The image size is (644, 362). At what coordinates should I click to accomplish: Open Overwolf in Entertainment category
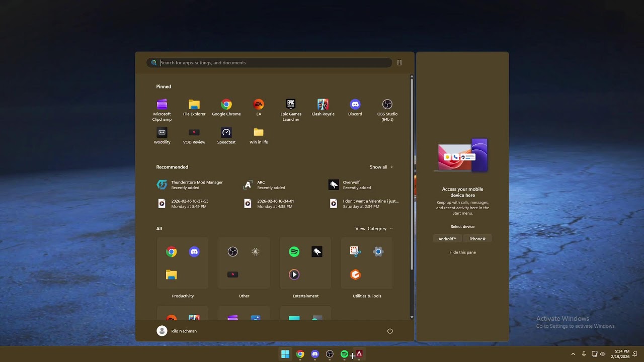317,252
